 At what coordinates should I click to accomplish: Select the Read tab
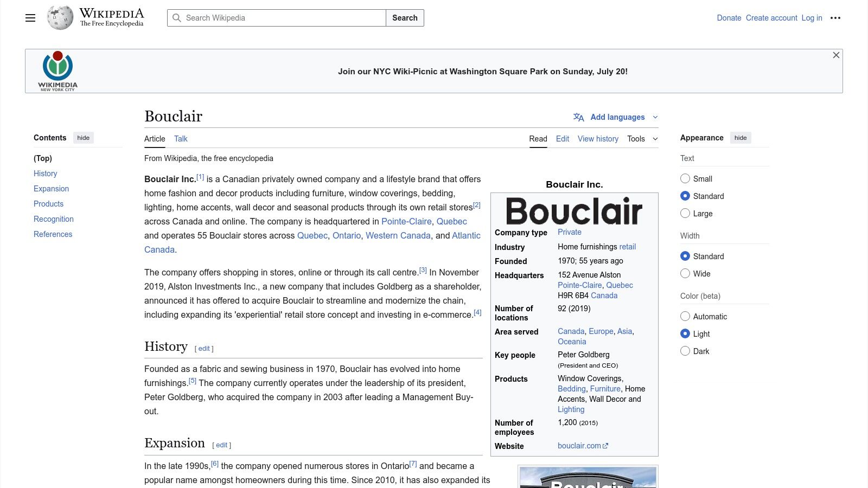538,139
